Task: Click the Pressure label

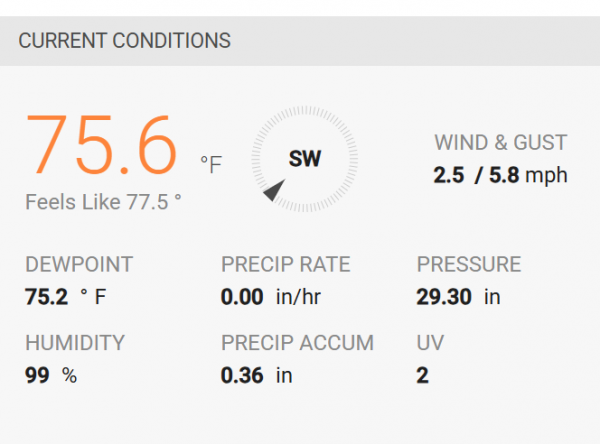Action: point(469,265)
